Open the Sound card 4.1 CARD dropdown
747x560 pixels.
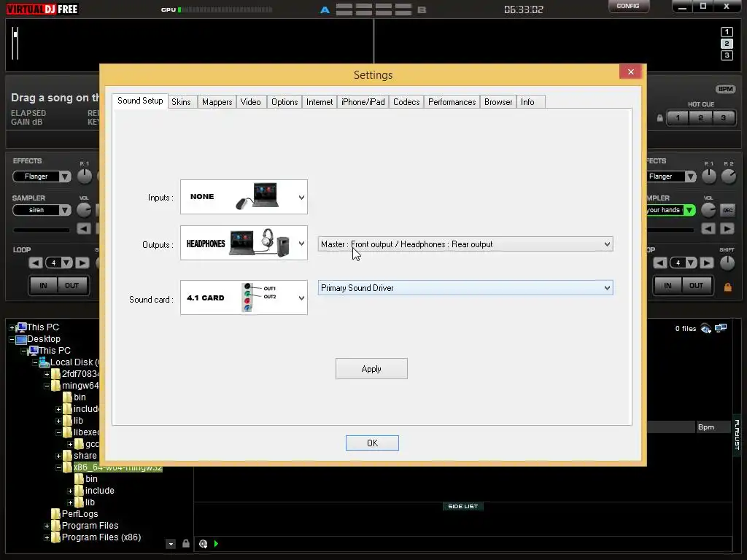[244, 297]
